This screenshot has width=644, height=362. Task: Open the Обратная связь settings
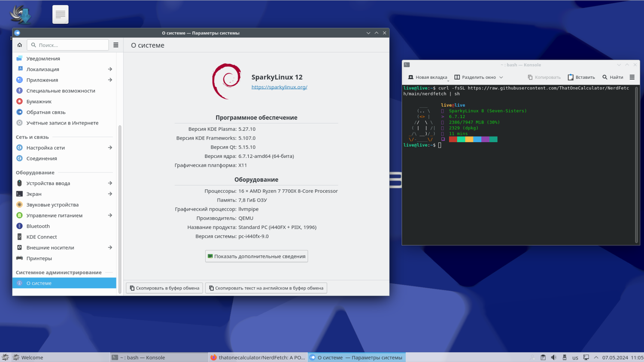tap(64, 112)
